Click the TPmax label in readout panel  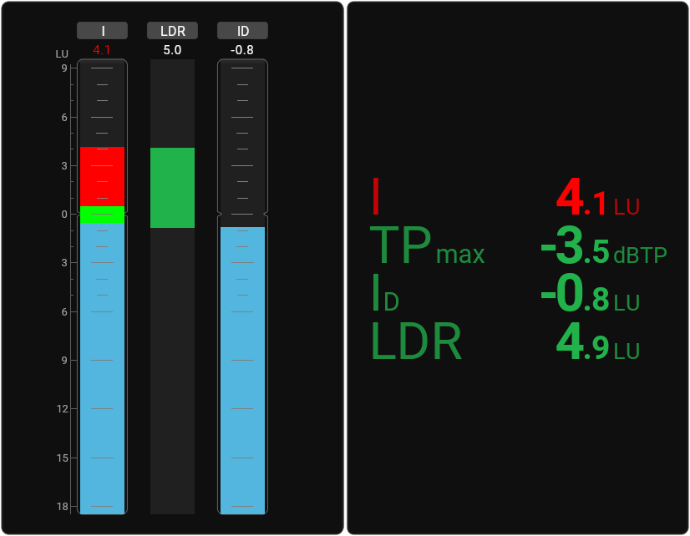427,245
